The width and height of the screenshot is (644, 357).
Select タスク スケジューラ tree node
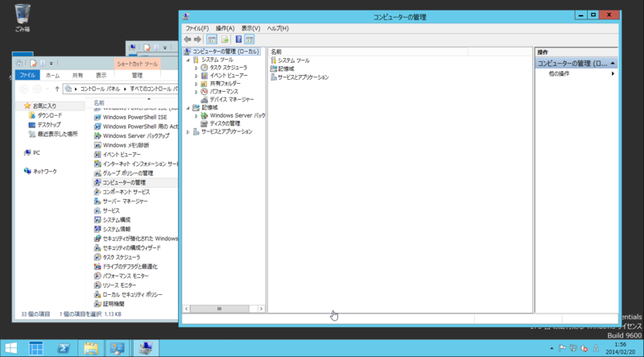[229, 68]
